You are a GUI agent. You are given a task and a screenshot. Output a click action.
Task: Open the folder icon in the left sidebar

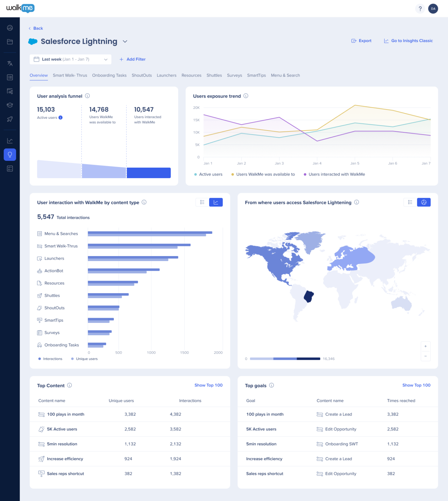pos(10,42)
